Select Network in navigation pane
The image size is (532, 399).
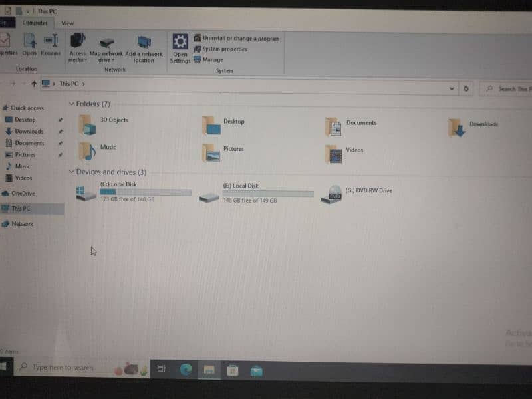point(18,224)
